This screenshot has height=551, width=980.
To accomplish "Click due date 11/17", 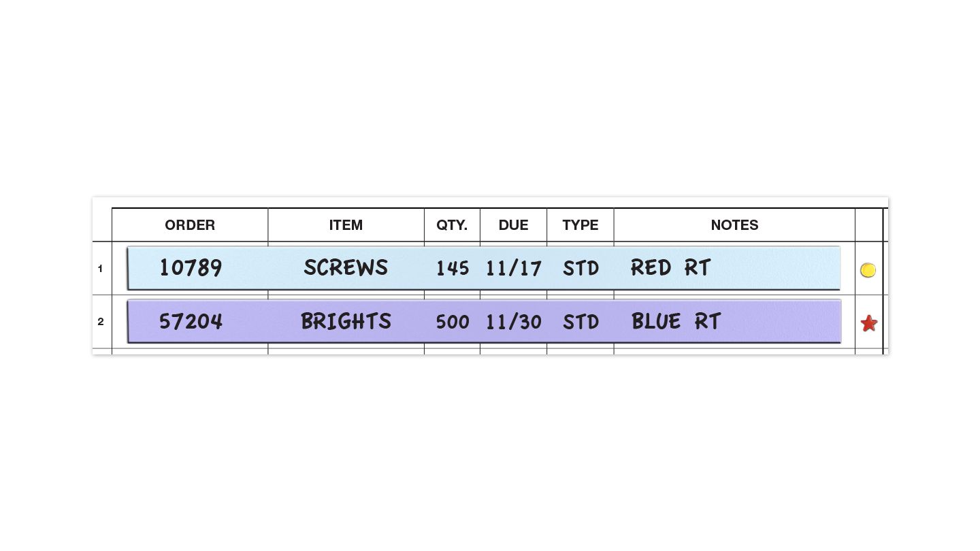I will point(514,269).
